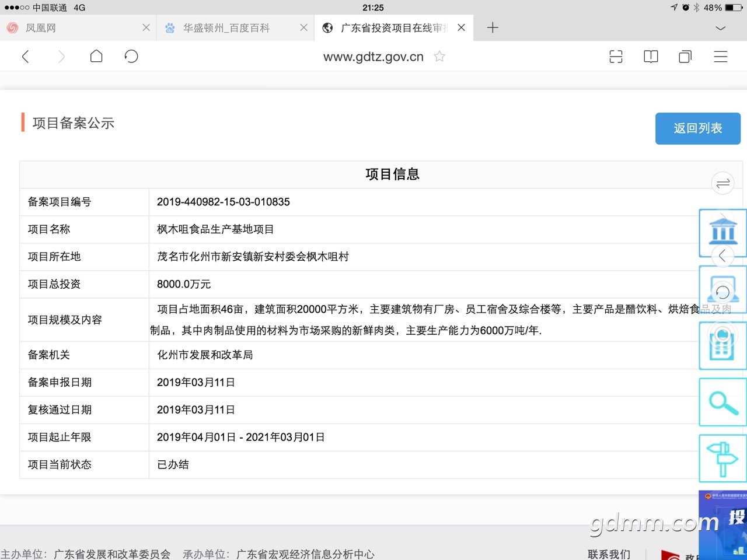Reload the current page
Viewport: 747px width, 560px height.
(131, 57)
